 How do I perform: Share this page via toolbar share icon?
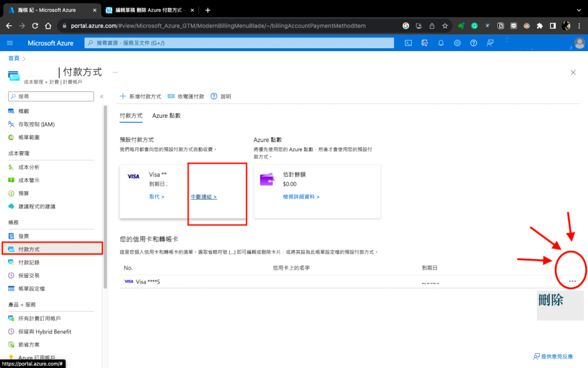coord(432,26)
